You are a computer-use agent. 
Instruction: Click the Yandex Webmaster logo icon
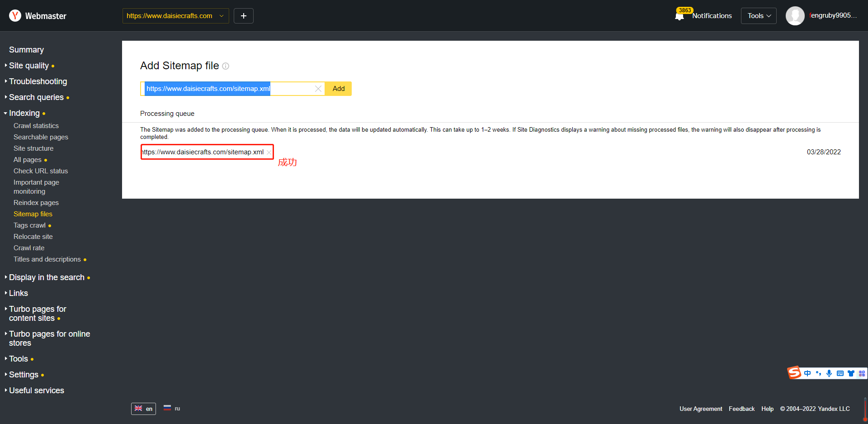15,16
